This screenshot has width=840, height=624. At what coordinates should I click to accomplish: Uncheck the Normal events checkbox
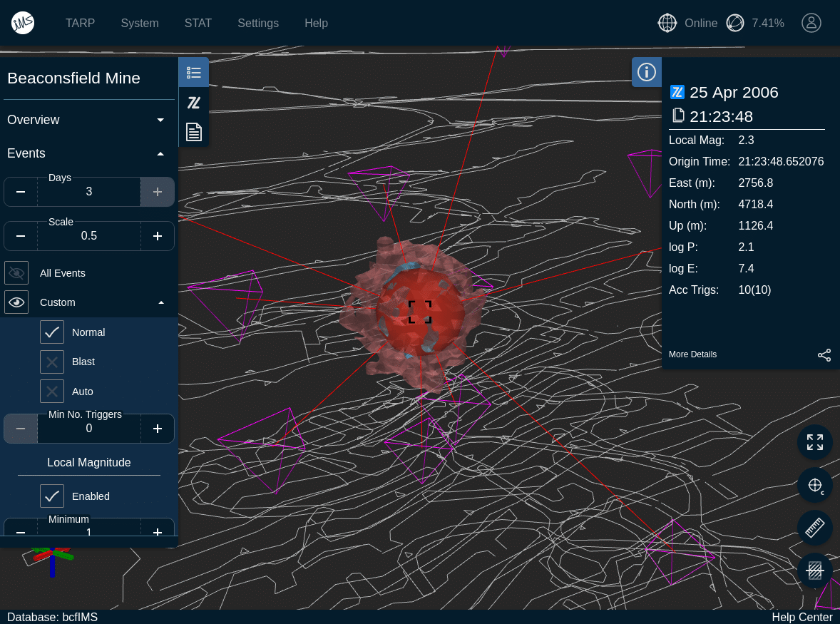[52, 332]
